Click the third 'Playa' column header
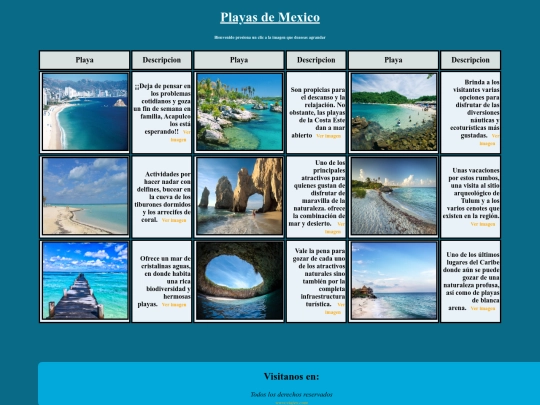540x405 pixels. click(394, 60)
